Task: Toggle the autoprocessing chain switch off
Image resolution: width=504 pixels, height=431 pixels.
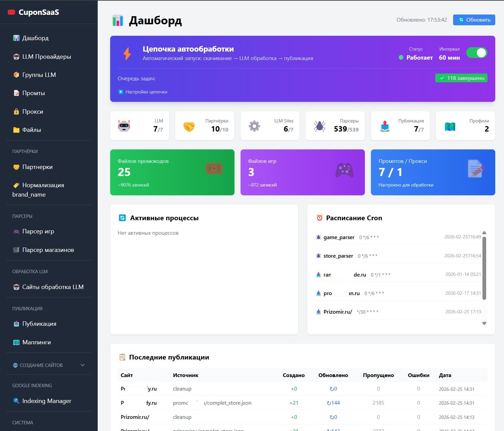Action: click(x=476, y=53)
